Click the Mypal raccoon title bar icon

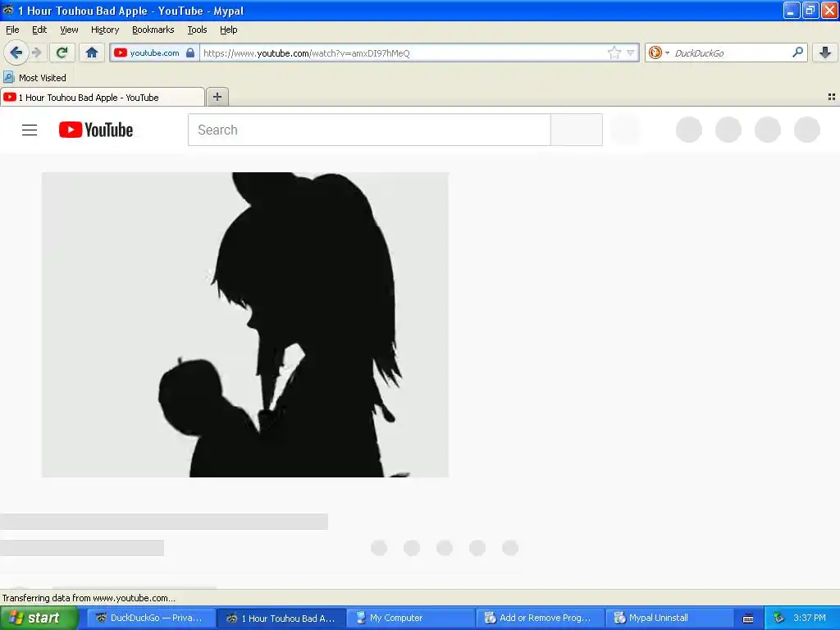pos(7,10)
